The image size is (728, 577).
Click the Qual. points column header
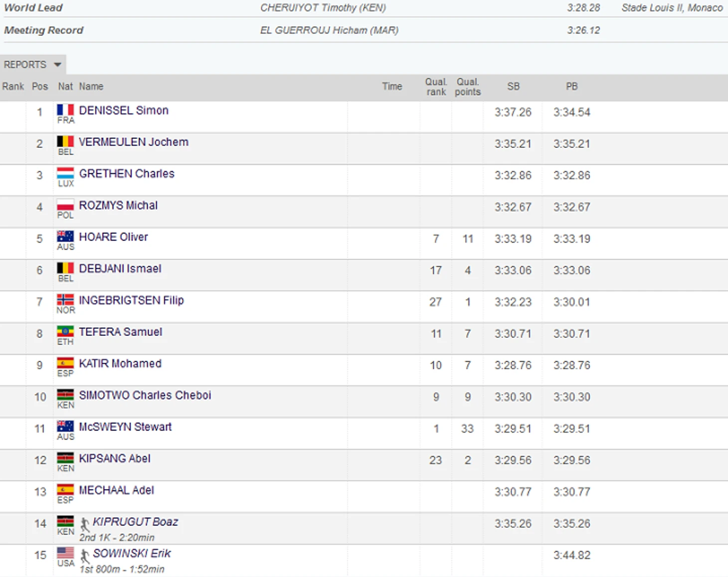[x=468, y=87]
